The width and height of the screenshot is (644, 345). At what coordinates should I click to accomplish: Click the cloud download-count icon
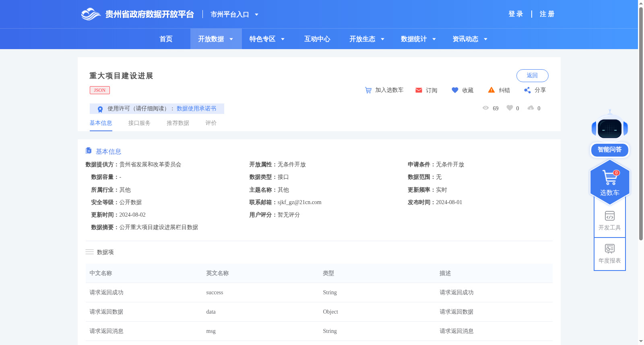pyautogui.click(x=531, y=108)
